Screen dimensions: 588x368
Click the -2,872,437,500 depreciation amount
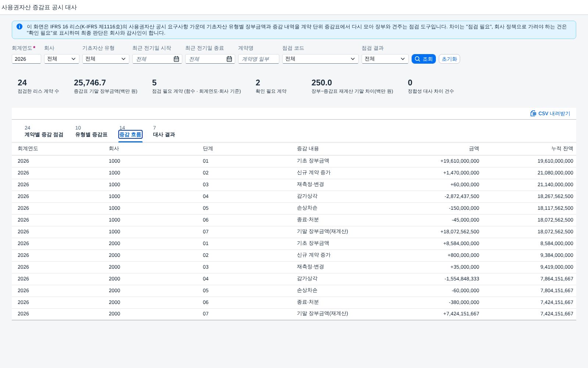pos(462,196)
